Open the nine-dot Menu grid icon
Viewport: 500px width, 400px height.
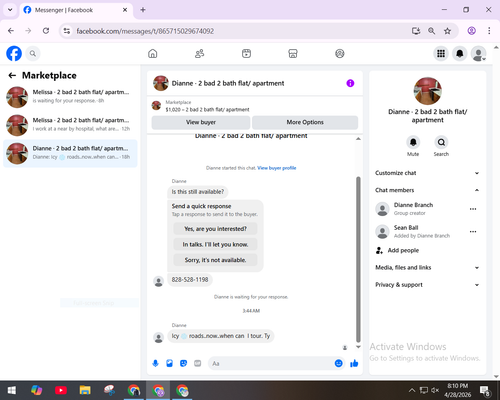point(441,53)
